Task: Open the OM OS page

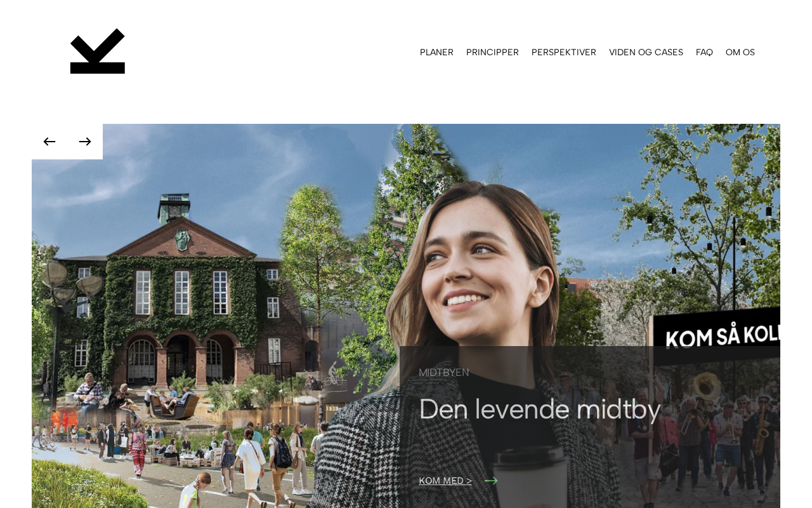Action: 740,52
